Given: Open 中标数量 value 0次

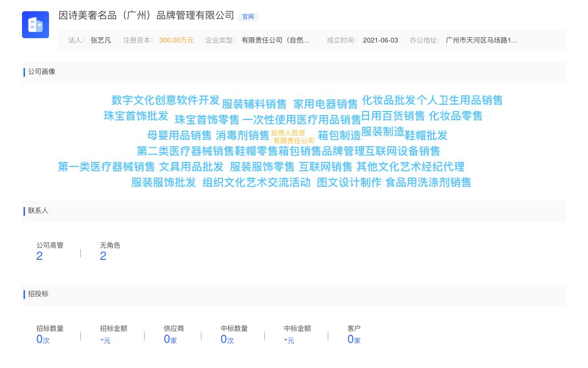Looking at the screenshot, I should (x=227, y=339).
